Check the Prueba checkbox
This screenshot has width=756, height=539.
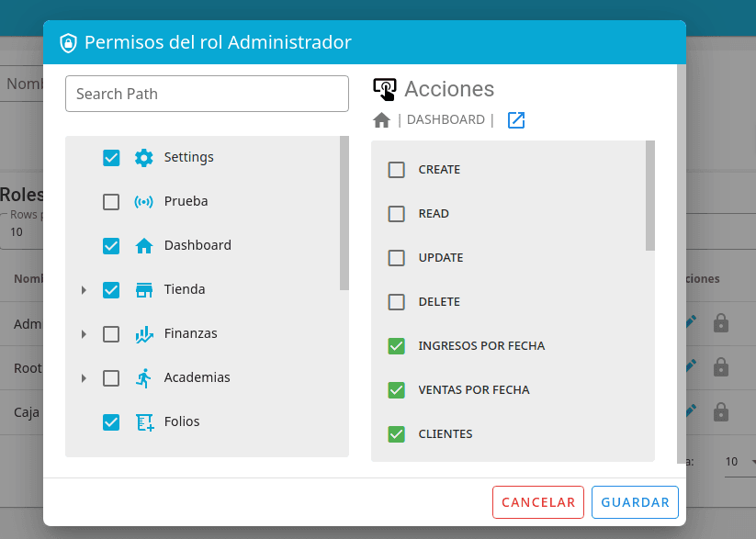pyautogui.click(x=111, y=201)
